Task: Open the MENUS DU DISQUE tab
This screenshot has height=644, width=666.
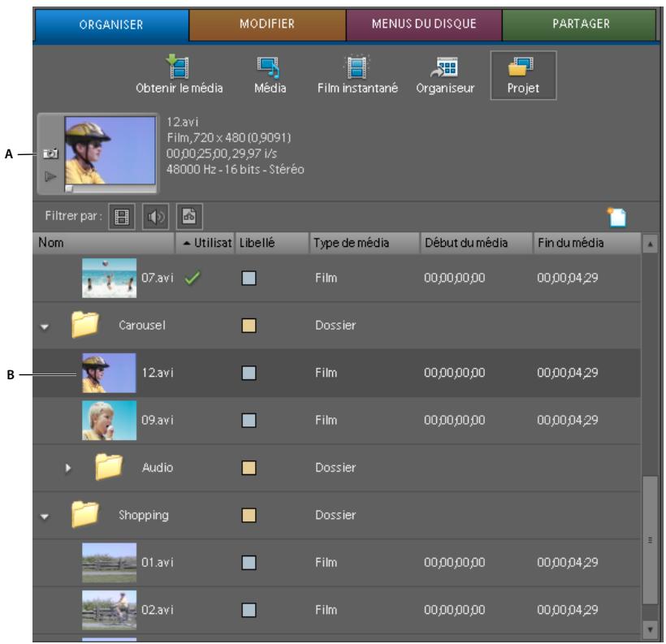Action: tap(424, 24)
